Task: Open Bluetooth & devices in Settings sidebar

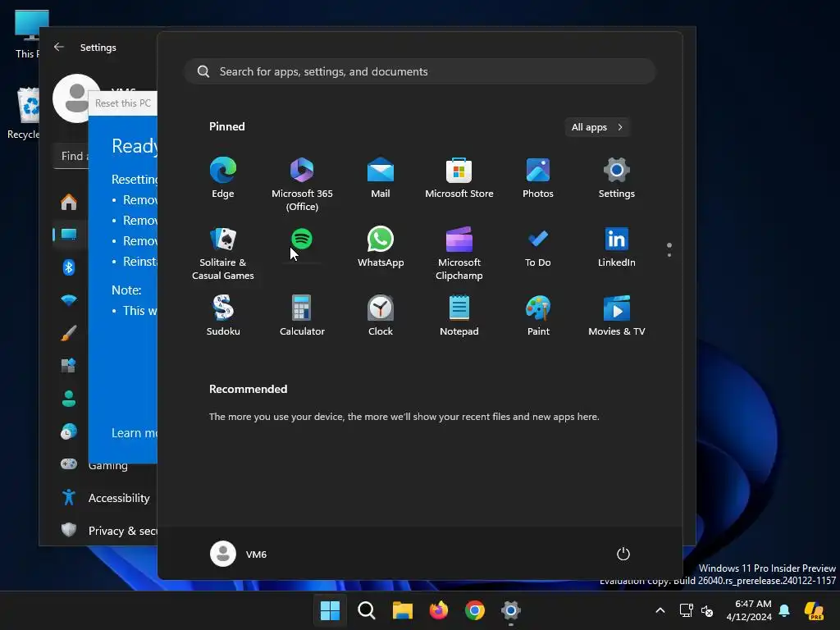Action: tap(69, 267)
